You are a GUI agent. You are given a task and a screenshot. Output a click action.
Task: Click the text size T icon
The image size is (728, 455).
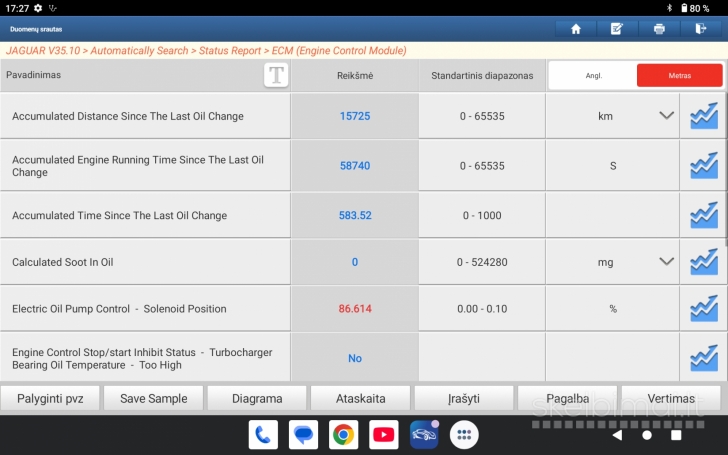click(276, 75)
